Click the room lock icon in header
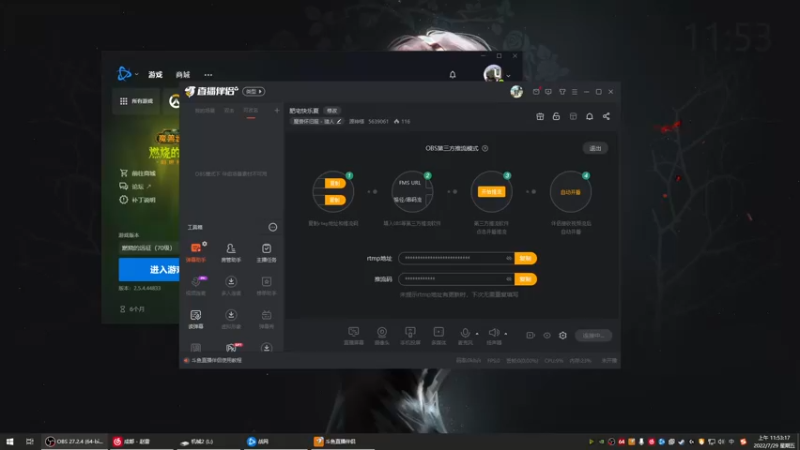 click(556, 116)
